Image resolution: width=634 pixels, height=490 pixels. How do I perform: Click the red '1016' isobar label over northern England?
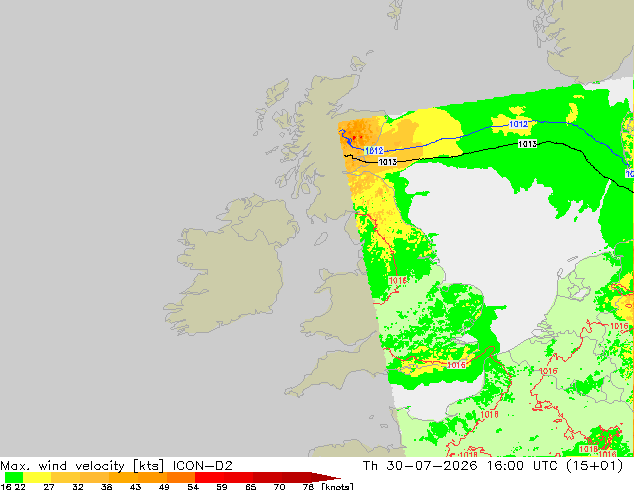[x=397, y=281]
